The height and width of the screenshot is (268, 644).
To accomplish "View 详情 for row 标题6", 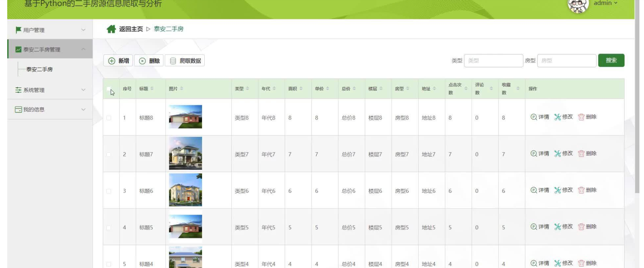I will (540, 190).
